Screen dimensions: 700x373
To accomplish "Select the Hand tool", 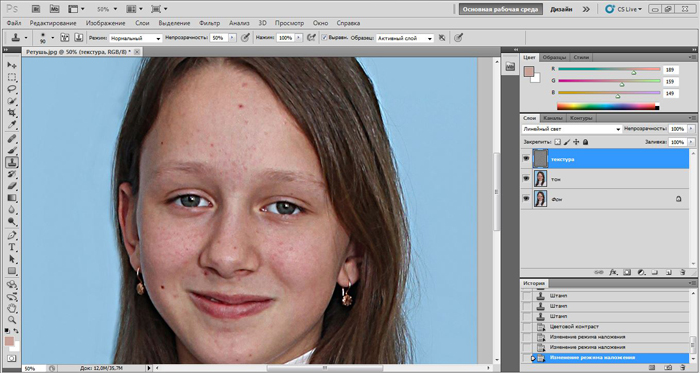I will pyautogui.click(x=12, y=308).
